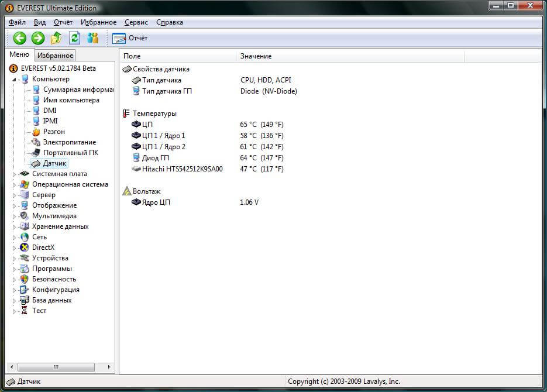The height and width of the screenshot is (392, 547).
Task: Click the Refresh toolbar icon
Action: pos(74,38)
